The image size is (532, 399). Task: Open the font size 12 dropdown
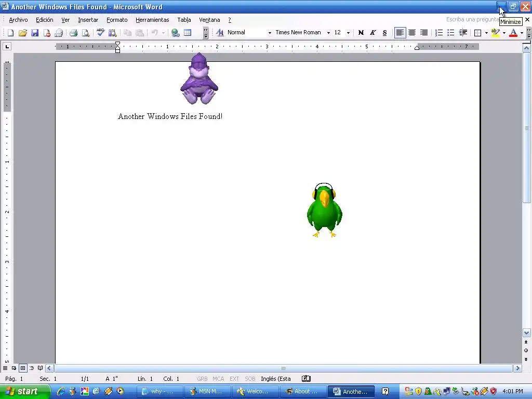pyautogui.click(x=348, y=33)
